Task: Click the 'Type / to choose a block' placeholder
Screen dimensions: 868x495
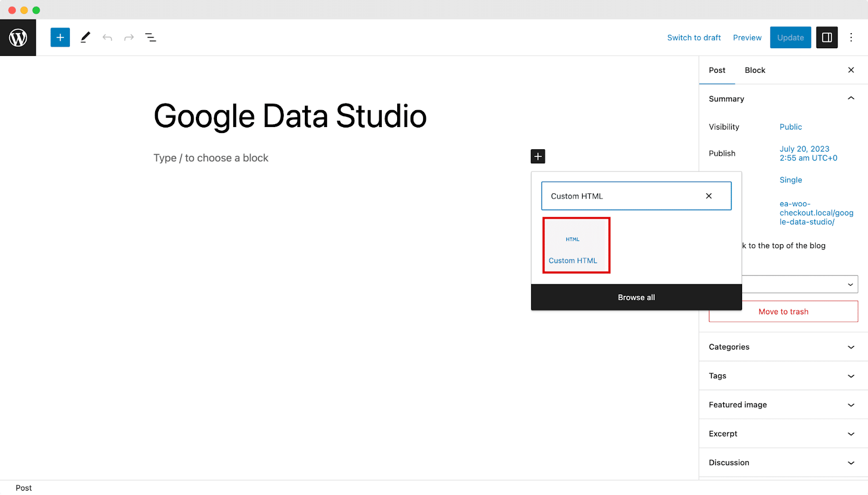Action: tap(211, 158)
